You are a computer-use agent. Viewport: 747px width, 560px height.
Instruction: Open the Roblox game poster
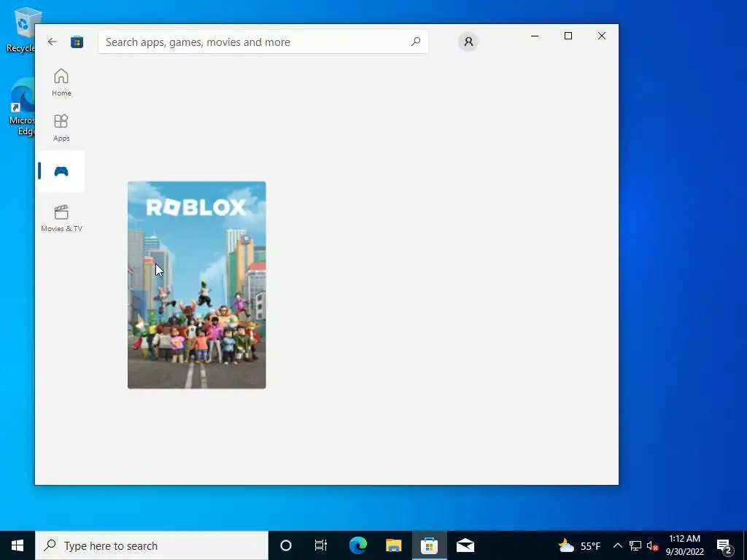point(197,285)
